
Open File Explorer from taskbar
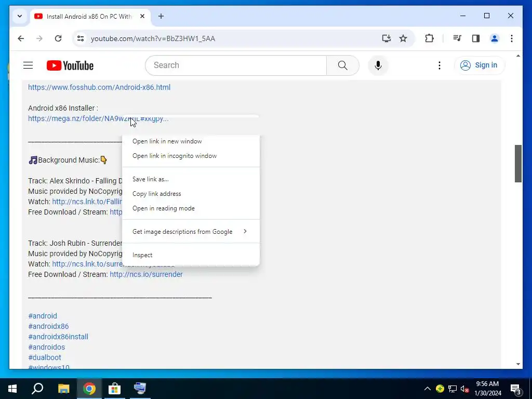pyautogui.click(x=63, y=389)
